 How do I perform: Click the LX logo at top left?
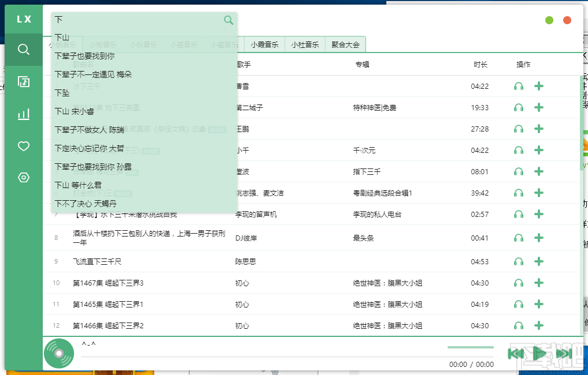coord(23,18)
